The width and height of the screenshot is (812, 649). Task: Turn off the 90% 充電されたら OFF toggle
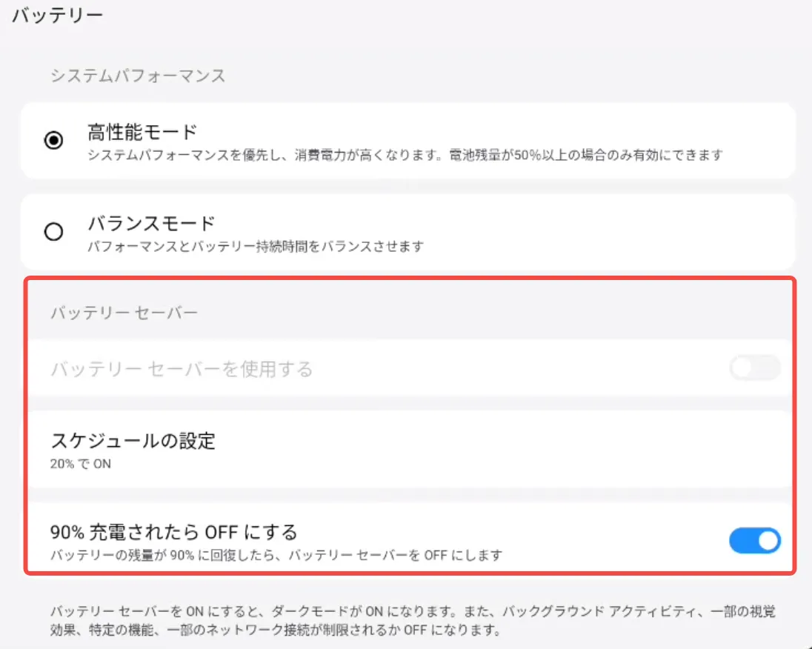click(x=754, y=541)
